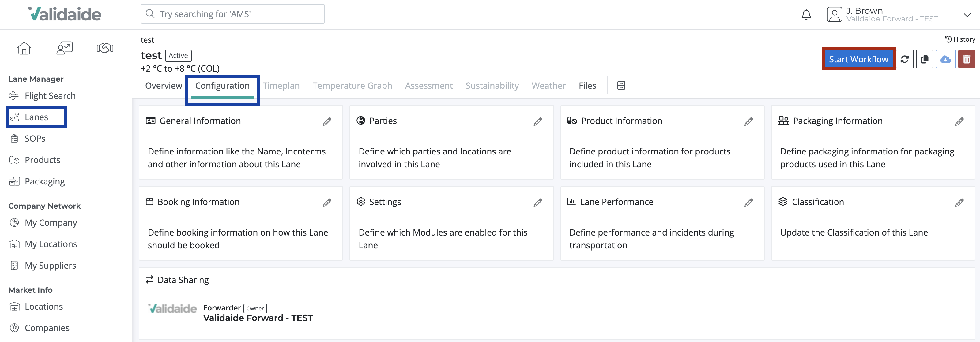The height and width of the screenshot is (342, 980).
Task: Click the Classification card title
Action: pyautogui.click(x=818, y=202)
